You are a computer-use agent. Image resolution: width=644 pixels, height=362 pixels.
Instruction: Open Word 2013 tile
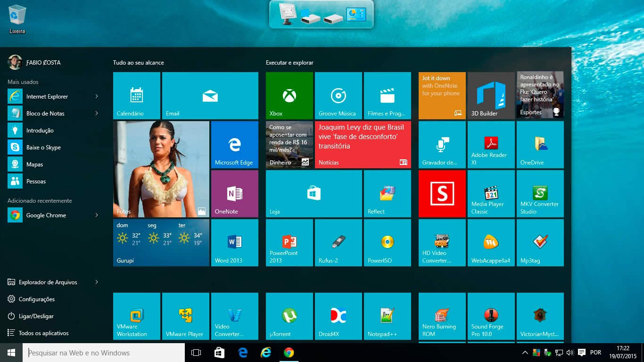[x=234, y=243]
